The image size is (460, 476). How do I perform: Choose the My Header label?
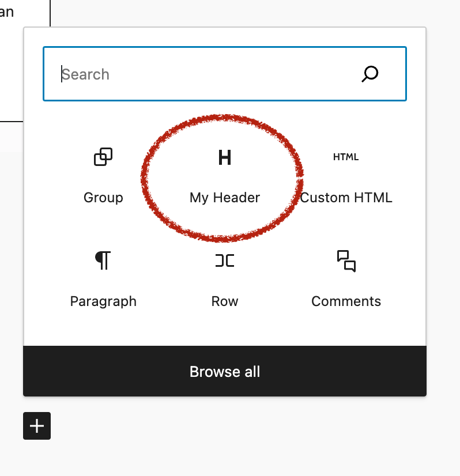225,198
